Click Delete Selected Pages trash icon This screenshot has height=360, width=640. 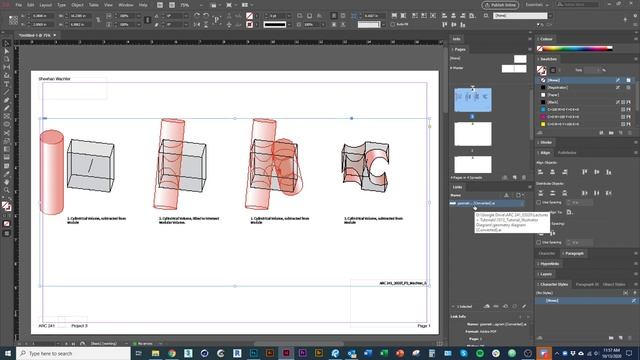tap(524, 178)
